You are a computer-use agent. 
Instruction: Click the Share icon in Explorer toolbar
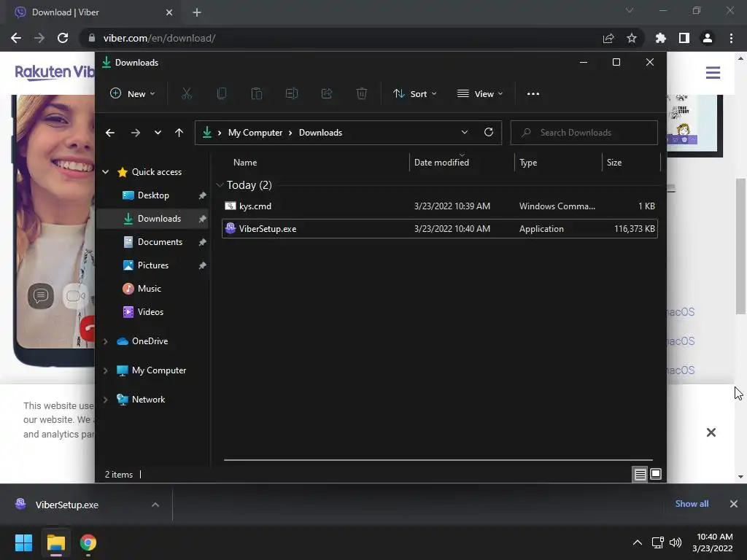pyautogui.click(x=327, y=94)
